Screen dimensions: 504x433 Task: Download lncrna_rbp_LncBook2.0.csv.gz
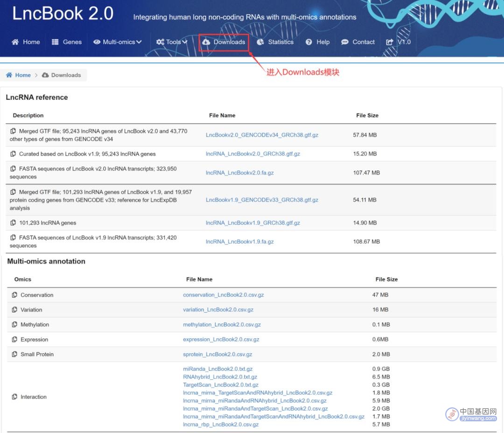[221, 425]
